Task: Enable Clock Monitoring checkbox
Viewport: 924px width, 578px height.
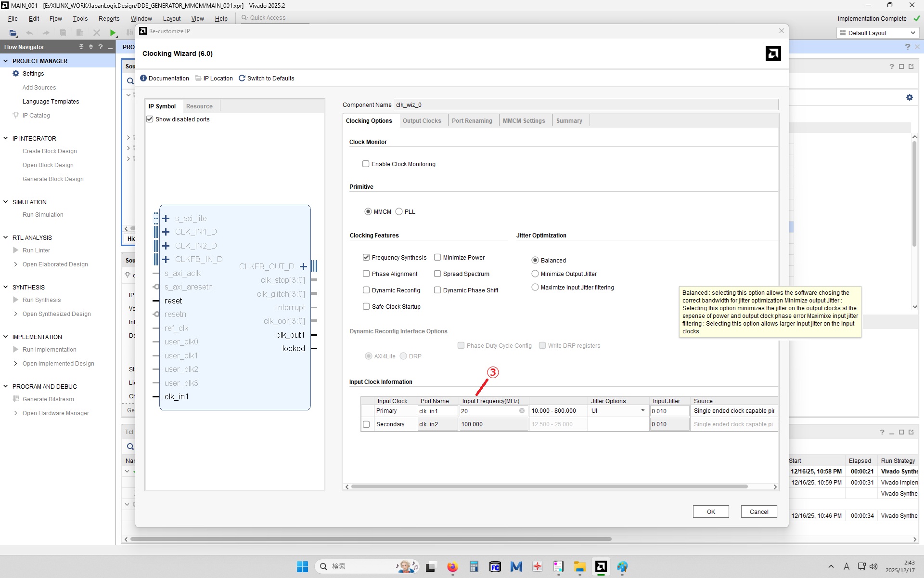Action: click(366, 164)
